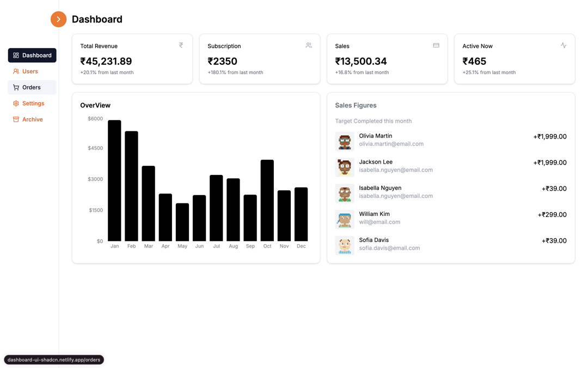Open the Dashboard sidebar item
The width and height of the screenshot is (588, 368).
[x=32, y=55]
